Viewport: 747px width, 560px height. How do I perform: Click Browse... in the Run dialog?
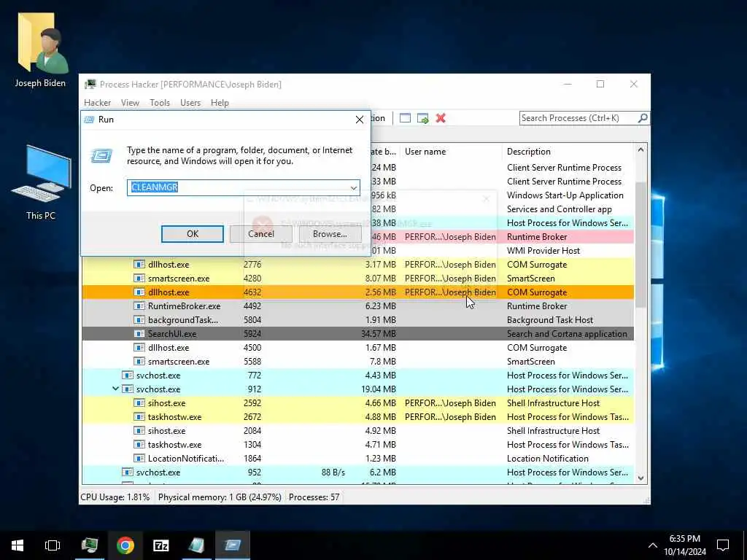point(330,234)
